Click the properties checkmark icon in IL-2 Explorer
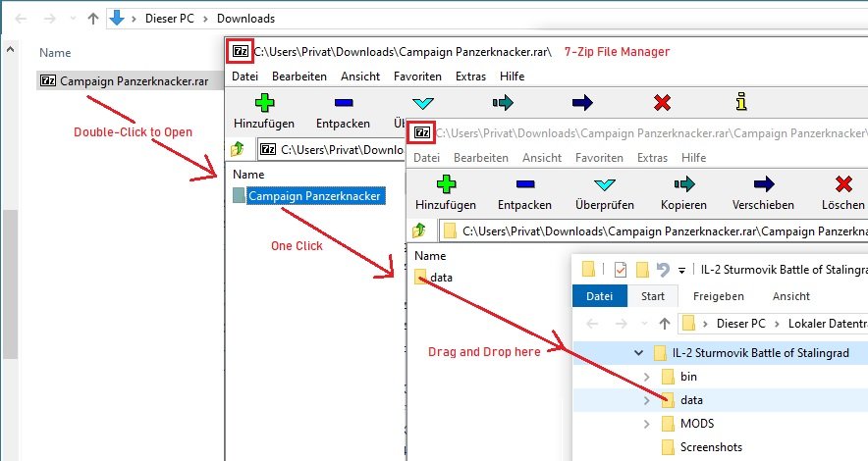Viewport: 868px width, 461px height. 621,269
